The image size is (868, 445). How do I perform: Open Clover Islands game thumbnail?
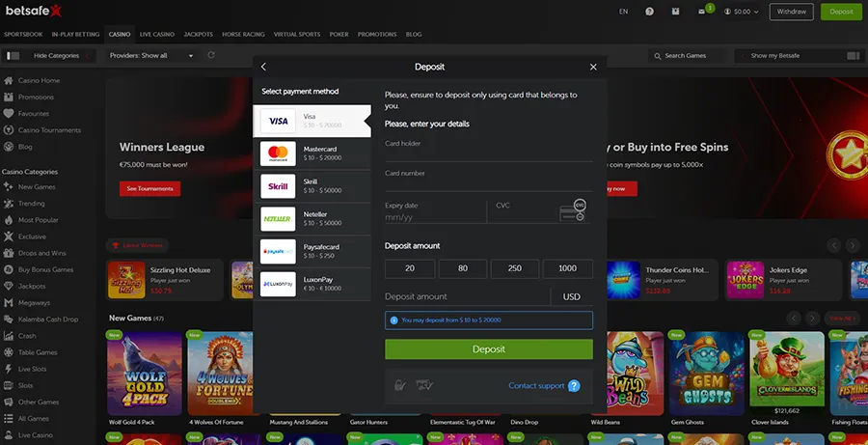click(x=787, y=374)
